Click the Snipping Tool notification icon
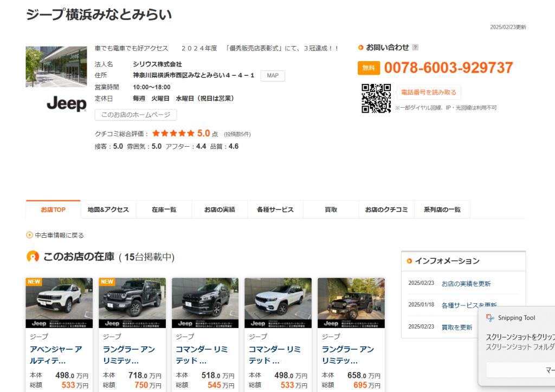The image size is (555, 392). 490,318
